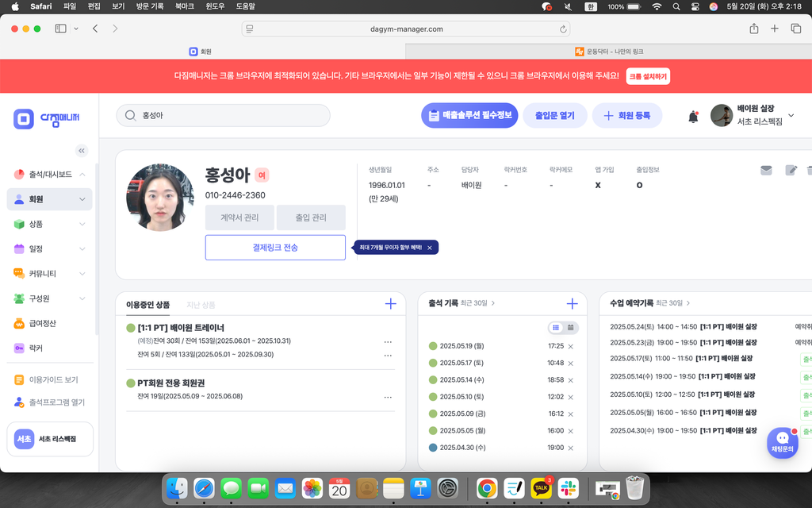Click the 결제링크 전송 button
The height and width of the screenshot is (508, 812).
coord(275,248)
